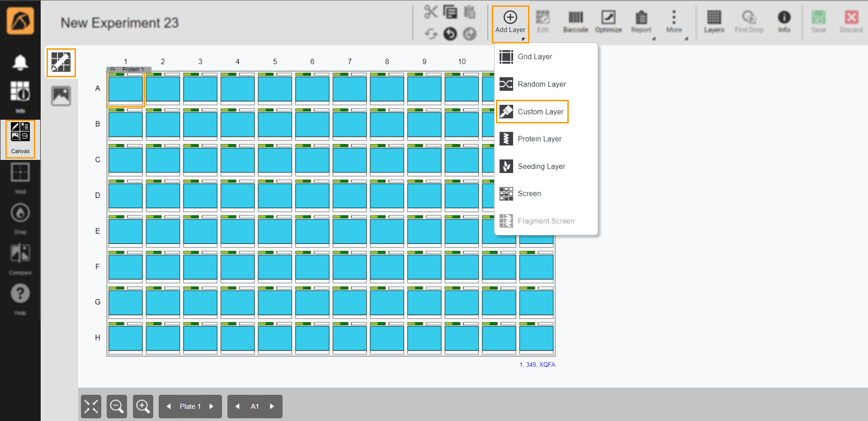This screenshot has height=421, width=868.
Task: Click the 1, 349, XQFA link
Action: pos(537,365)
